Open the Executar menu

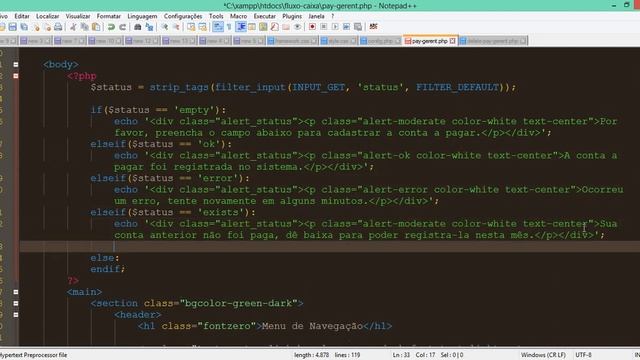coord(264,16)
